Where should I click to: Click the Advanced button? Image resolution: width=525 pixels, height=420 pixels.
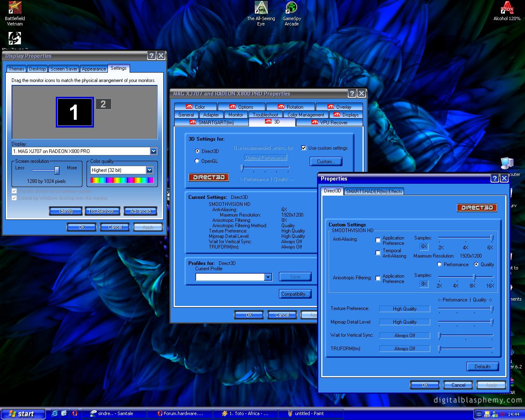[140, 211]
